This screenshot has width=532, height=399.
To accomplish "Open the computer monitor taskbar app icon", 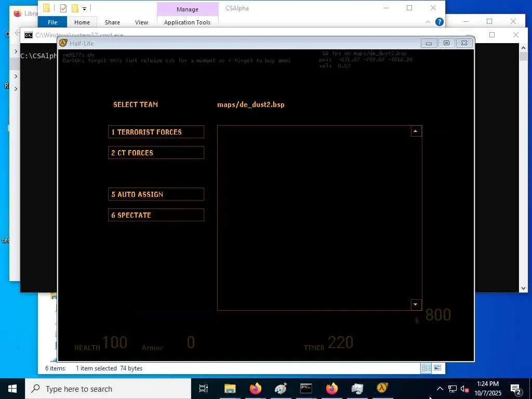I will [x=357, y=389].
